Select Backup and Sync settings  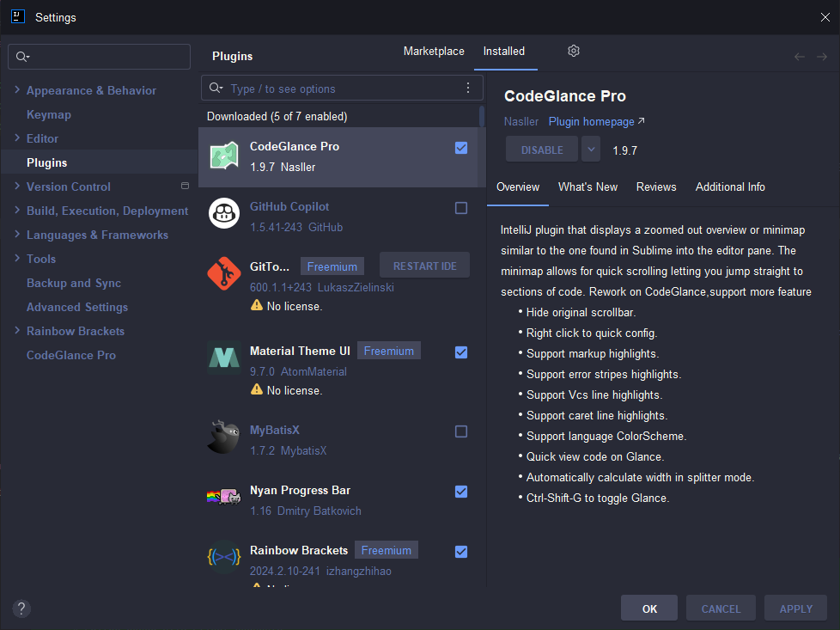(x=74, y=283)
